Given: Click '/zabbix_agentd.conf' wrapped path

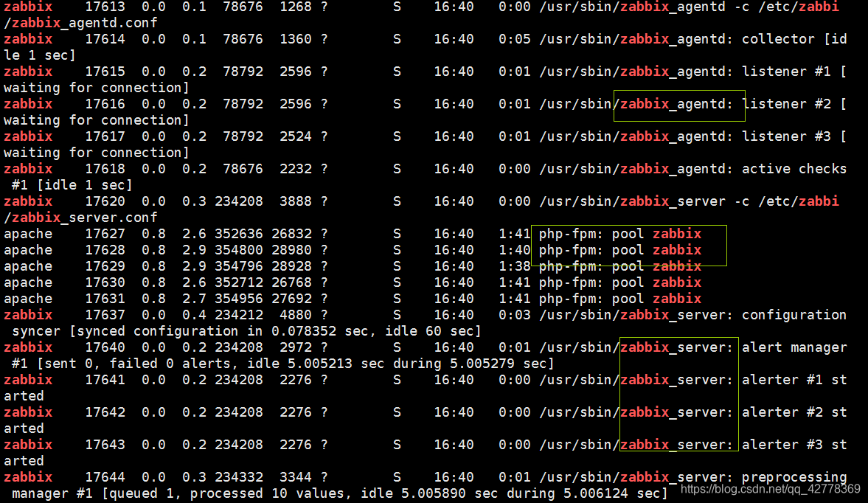Looking at the screenshot, I should click(x=81, y=24).
